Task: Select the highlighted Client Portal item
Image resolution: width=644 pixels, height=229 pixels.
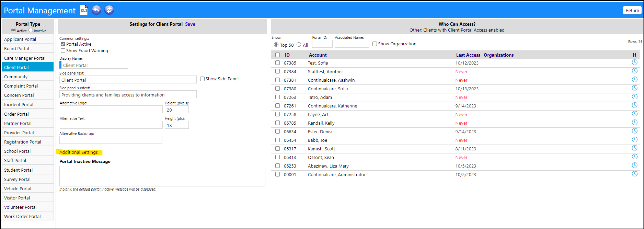Action: pos(28,67)
